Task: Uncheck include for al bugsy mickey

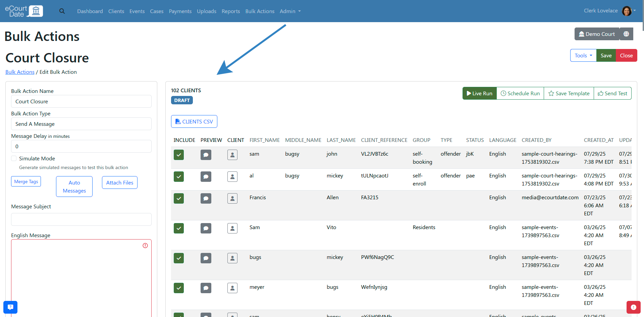Action: point(179,176)
